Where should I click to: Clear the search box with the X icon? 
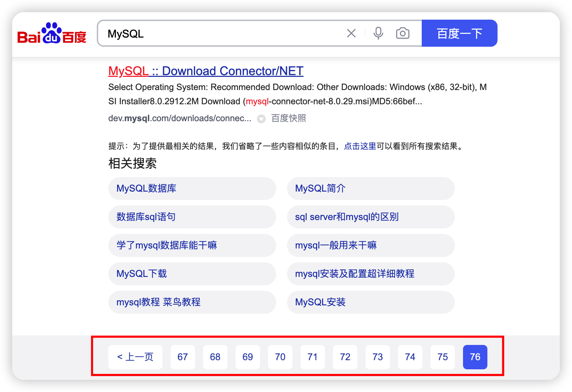pyautogui.click(x=351, y=33)
